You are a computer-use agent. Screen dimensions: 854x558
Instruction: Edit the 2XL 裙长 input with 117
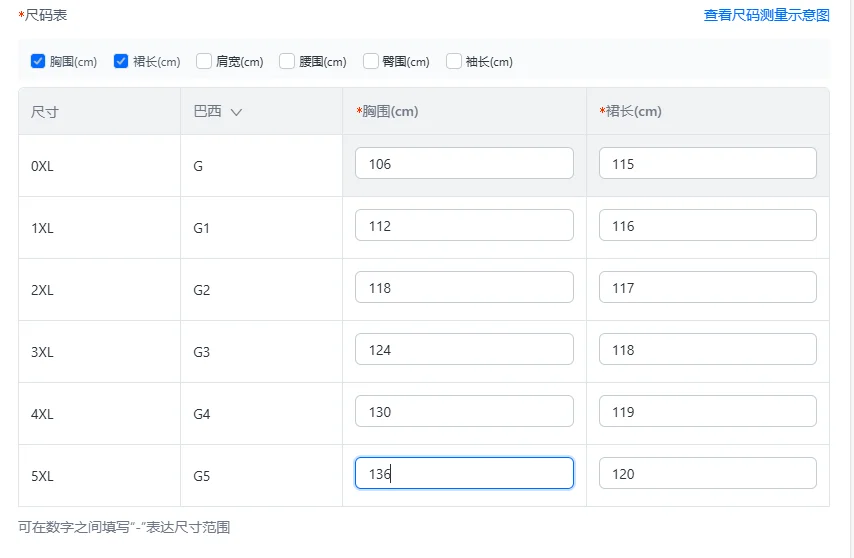[707, 288]
